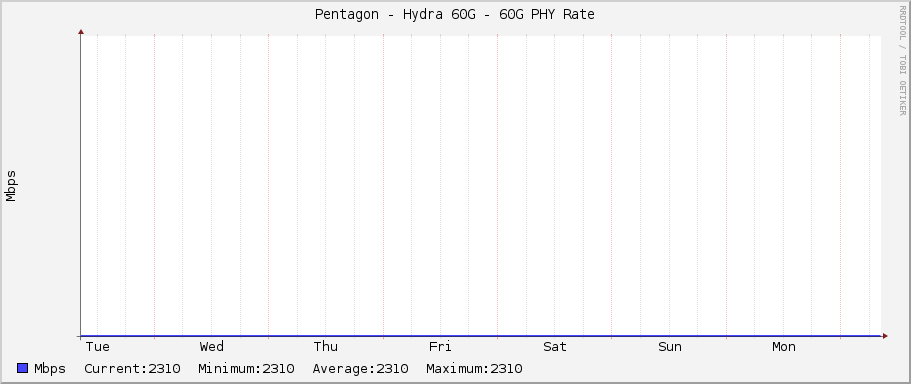Click the 'Thu' x-axis label
Viewport: 911px width, 384px height.
[x=325, y=347]
